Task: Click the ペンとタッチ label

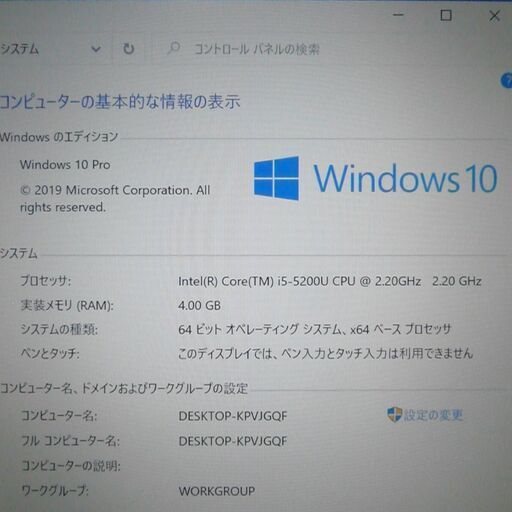Action: tap(50, 353)
